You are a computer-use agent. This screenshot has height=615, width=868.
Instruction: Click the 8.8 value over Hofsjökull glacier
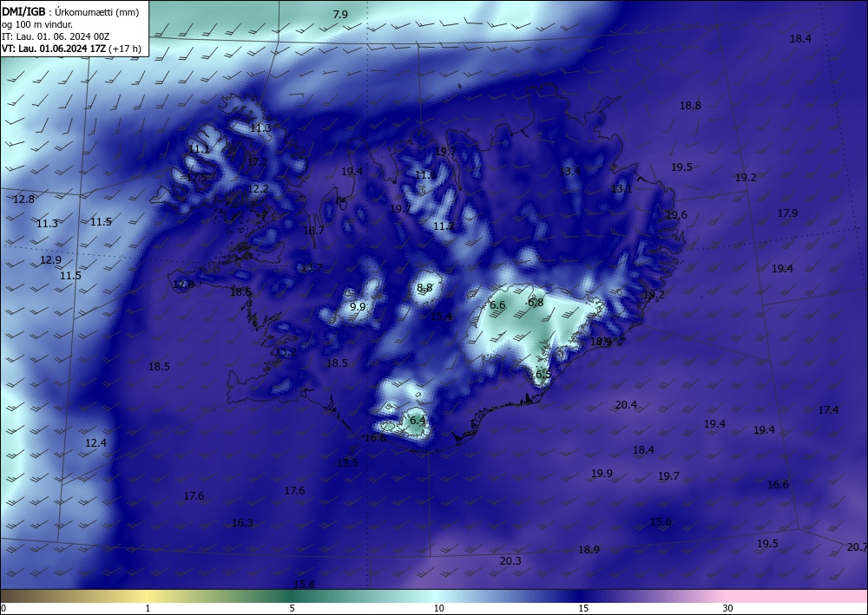(424, 287)
